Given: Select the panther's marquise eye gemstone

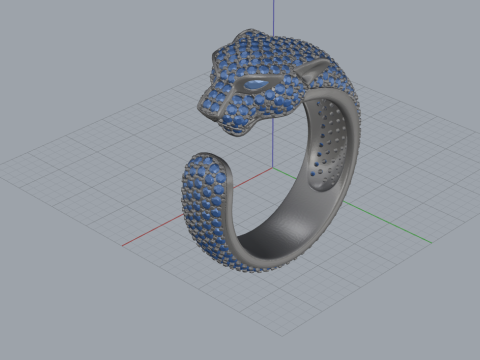Looking at the screenshot, I should pos(255,85).
